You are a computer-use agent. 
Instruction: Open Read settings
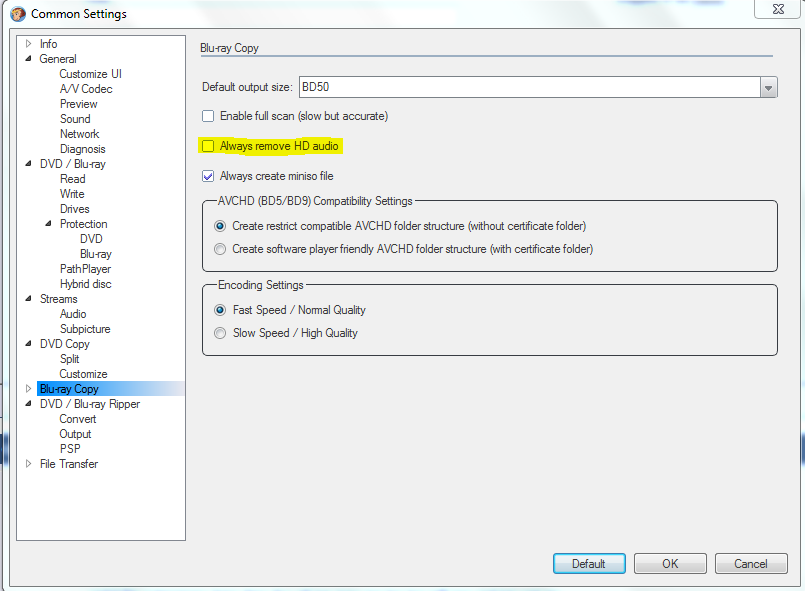click(72, 179)
